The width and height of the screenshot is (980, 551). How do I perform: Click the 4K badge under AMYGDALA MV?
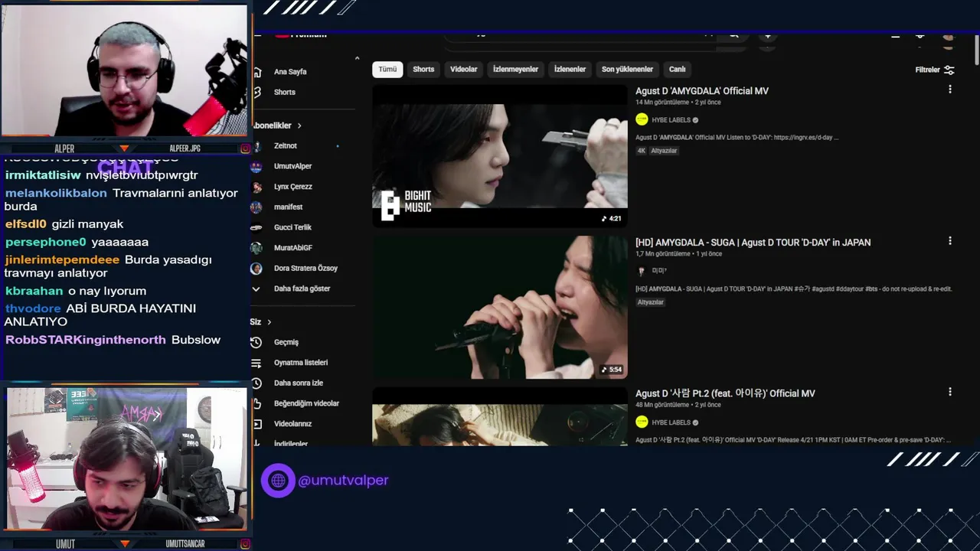tap(641, 151)
